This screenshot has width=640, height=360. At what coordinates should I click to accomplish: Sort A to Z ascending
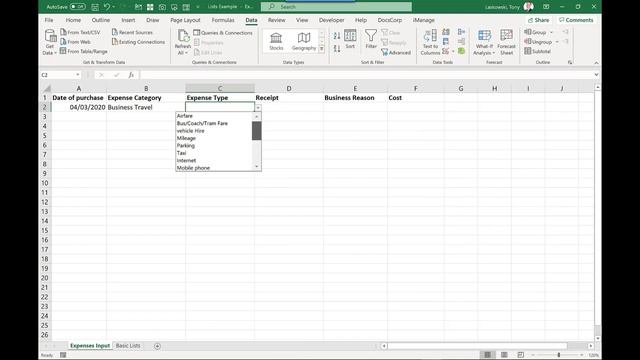pyautogui.click(x=337, y=36)
